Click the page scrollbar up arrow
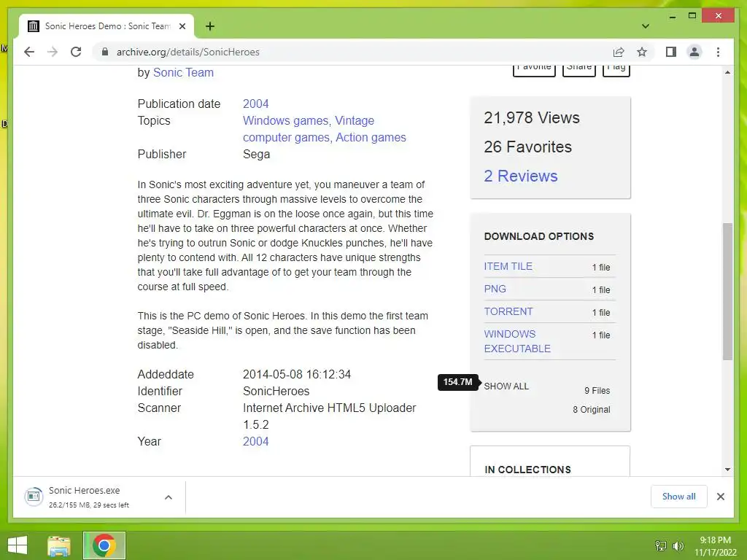This screenshot has height=560, width=747. point(727,72)
